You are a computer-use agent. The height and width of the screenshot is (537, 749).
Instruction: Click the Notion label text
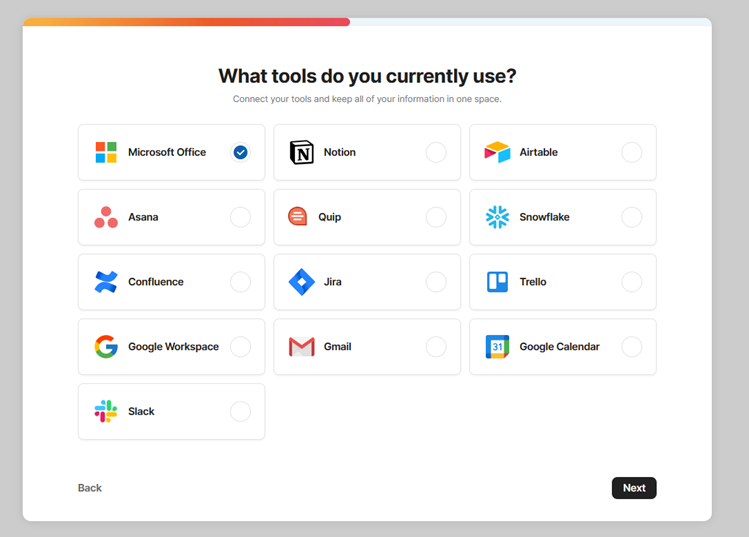tap(340, 152)
